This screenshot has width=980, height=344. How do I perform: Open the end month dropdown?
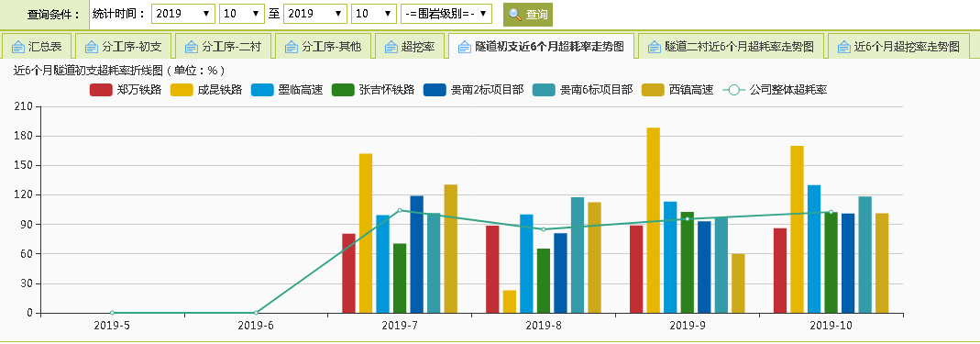click(374, 14)
